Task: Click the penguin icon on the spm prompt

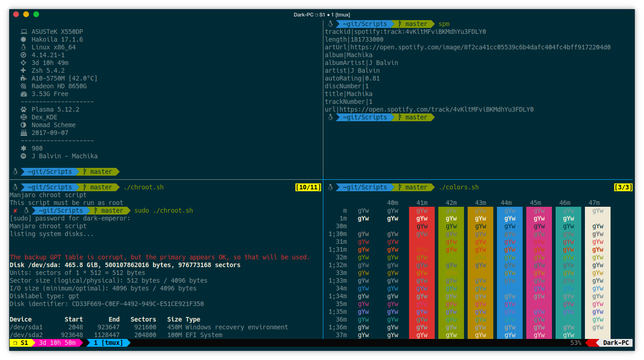Action: click(330, 24)
